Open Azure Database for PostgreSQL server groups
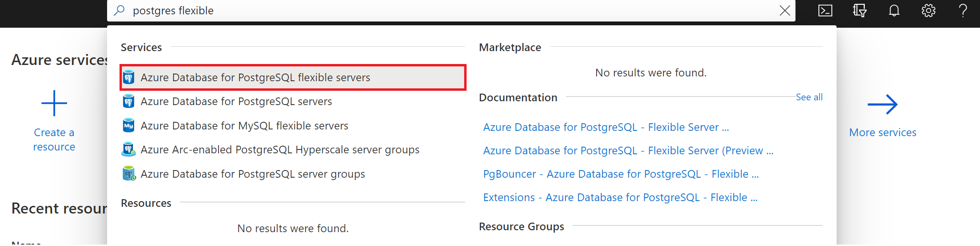 [252, 174]
